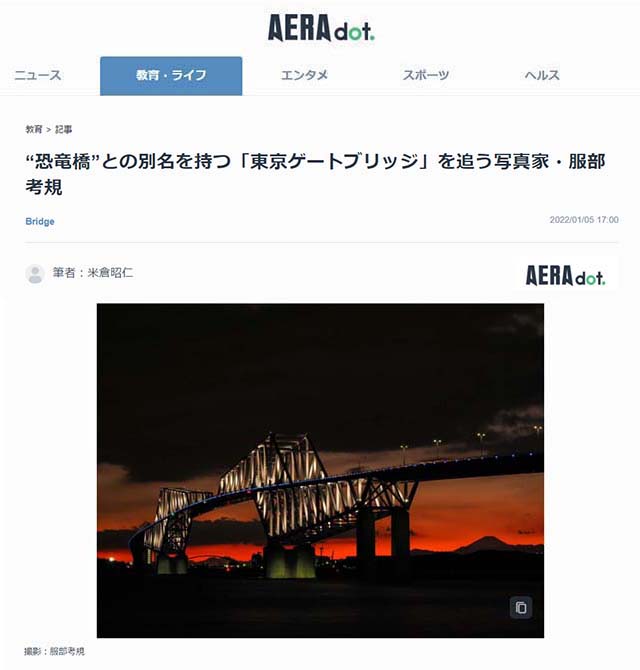This screenshot has width=640, height=670.
Task: Open the ヘルス tab
Action: click(x=542, y=75)
